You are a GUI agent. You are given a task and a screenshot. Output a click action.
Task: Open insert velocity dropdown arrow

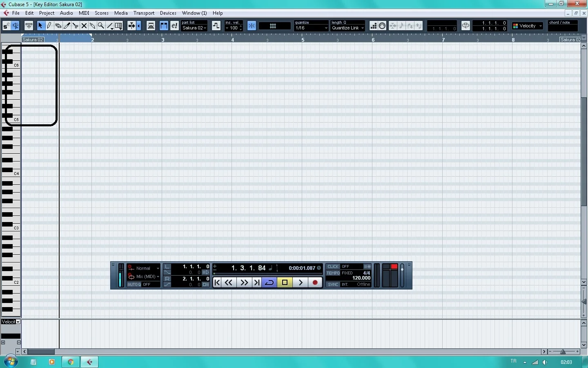coord(227,28)
